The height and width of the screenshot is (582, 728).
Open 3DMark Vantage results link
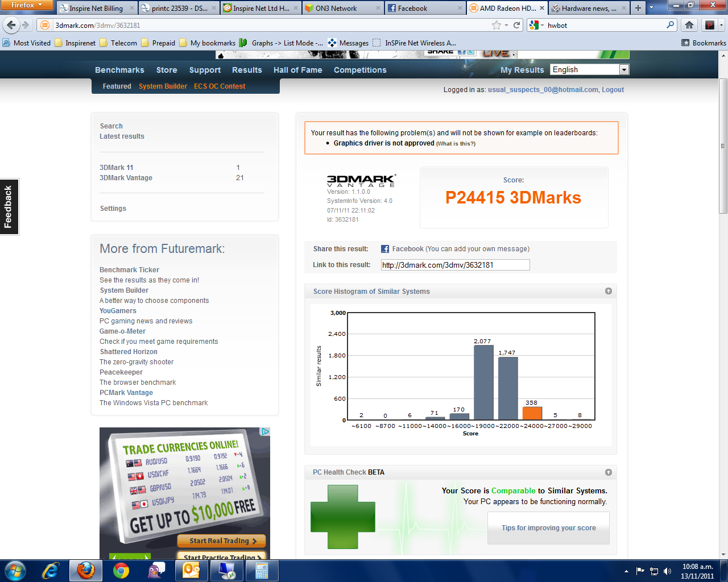point(126,178)
